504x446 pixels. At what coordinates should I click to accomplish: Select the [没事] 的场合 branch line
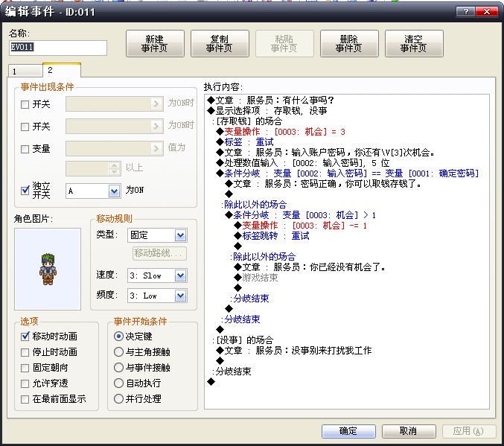tap(243, 340)
